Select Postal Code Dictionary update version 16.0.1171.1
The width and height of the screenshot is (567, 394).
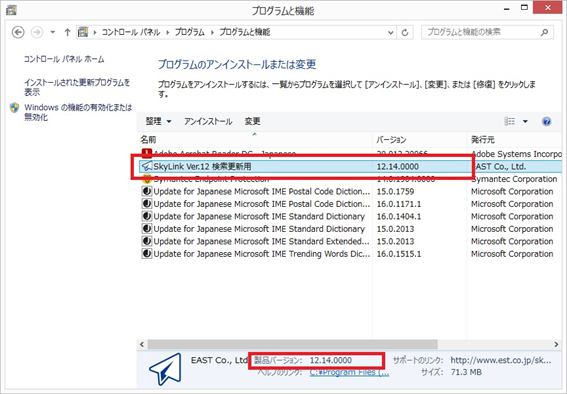point(351,204)
